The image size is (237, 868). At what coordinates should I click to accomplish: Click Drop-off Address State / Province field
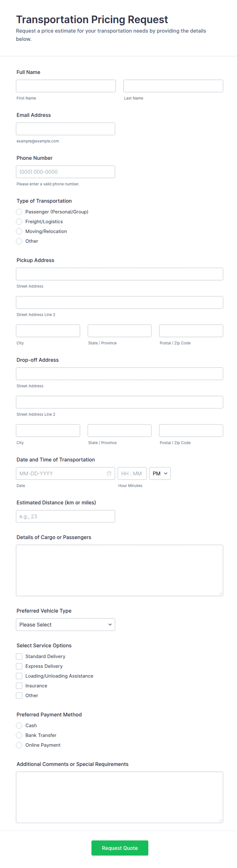pos(120,431)
